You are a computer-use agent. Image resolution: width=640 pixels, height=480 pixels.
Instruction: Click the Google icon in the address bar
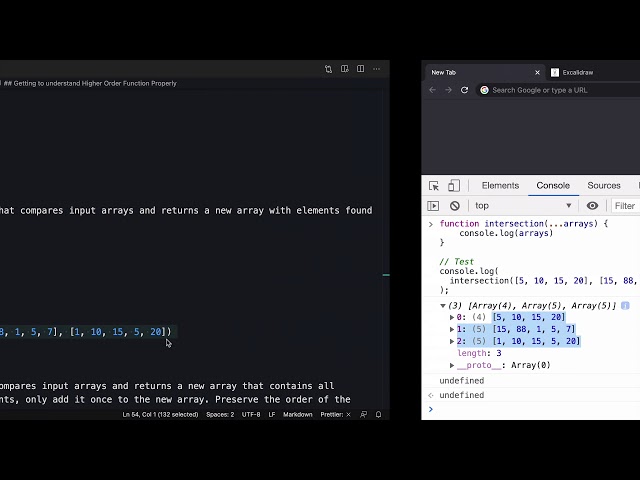[484, 90]
